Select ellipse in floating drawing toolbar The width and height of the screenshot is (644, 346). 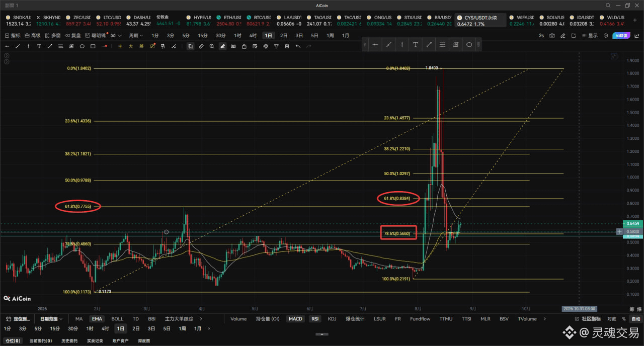(469, 45)
